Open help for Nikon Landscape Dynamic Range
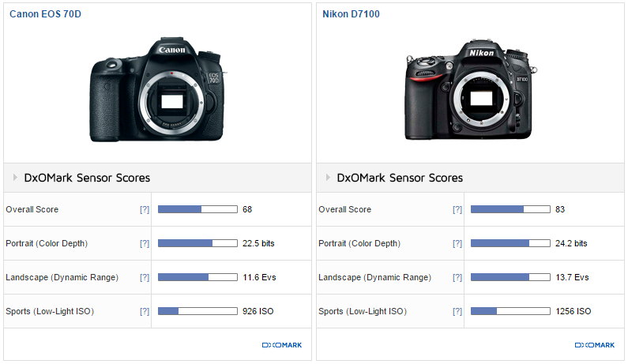The image size is (628, 364). click(x=457, y=277)
